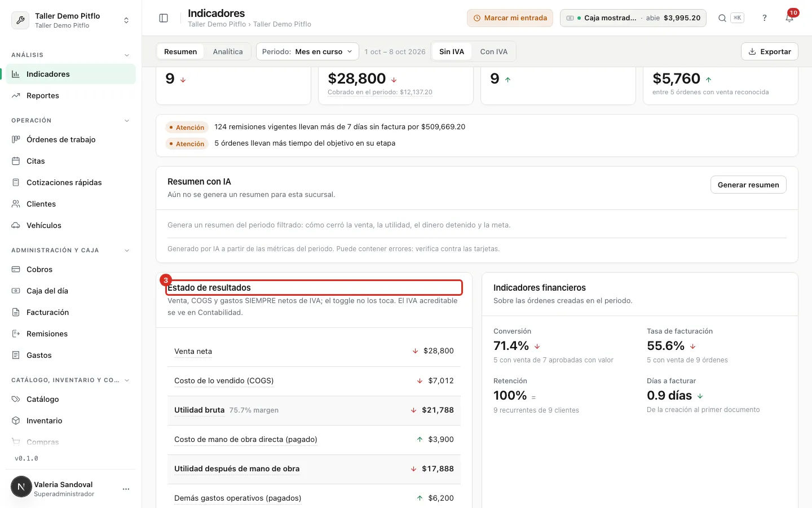This screenshot has height=508, width=812.
Task: Click the Catálogo tag icon
Action: 16,399
